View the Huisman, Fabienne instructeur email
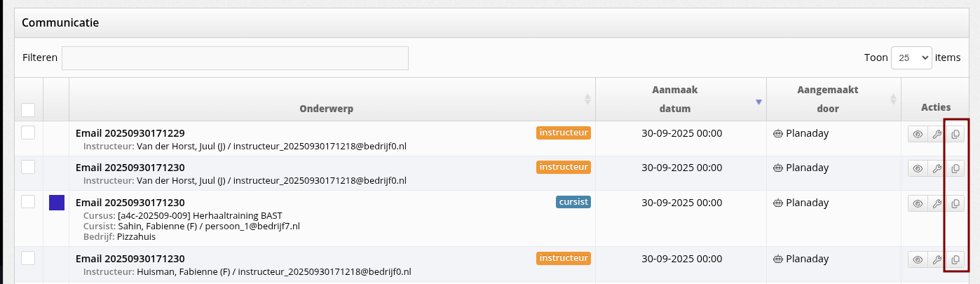The height and width of the screenshot is (284, 980). pyautogui.click(x=918, y=260)
